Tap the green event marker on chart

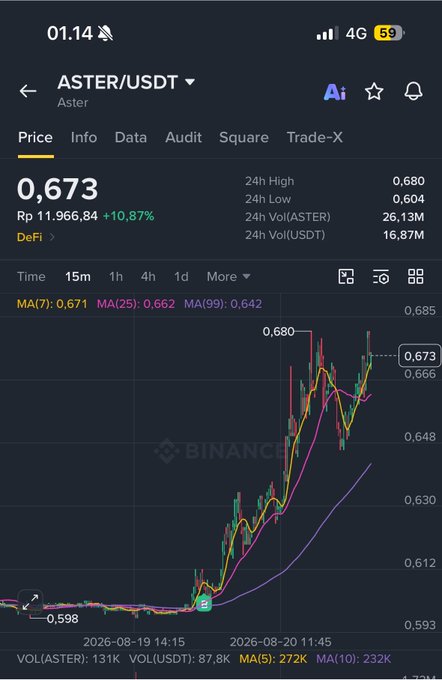[204, 604]
